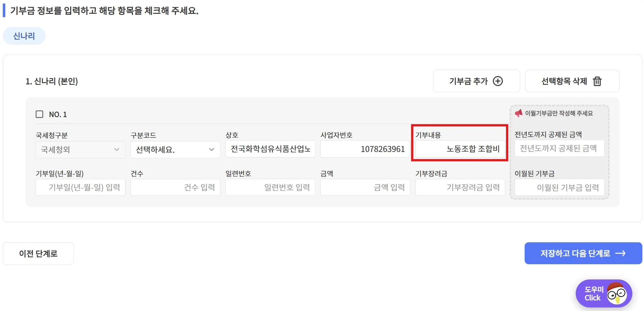Click the 기부장려금 입력 field
The width and height of the screenshot is (644, 311).
click(x=460, y=187)
